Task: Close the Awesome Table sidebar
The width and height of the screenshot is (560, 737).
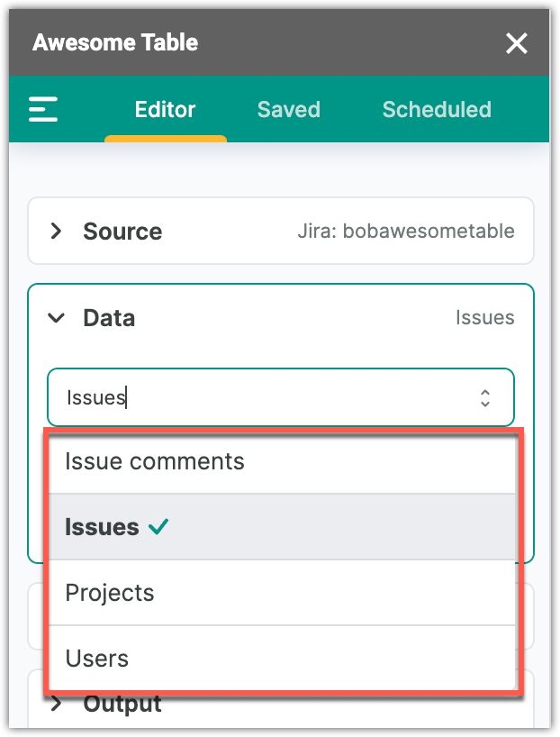Action: coord(517,43)
